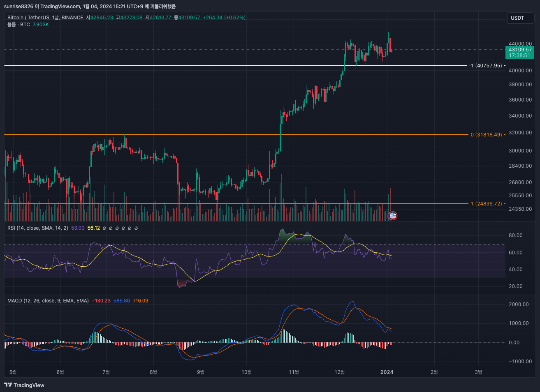Click the 32000.00 price axis label
The width and height of the screenshot is (540, 392).
[x=520, y=133]
